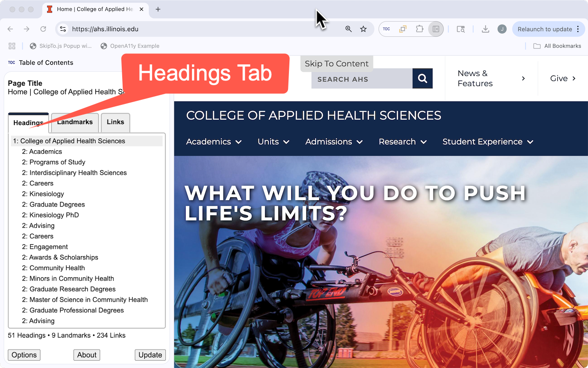Viewport: 588px width, 368px height.
Task: Click Skip To Content button
Action: click(337, 63)
